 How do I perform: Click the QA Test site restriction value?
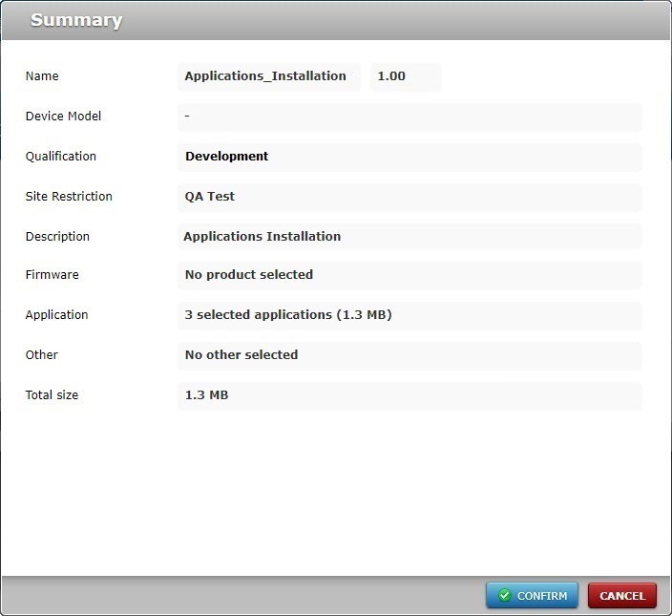point(409,197)
